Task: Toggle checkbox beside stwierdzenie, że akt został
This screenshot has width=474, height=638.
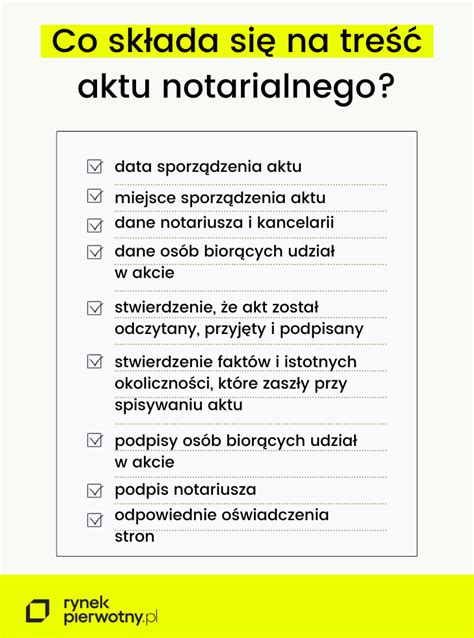Action: click(94, 308)
